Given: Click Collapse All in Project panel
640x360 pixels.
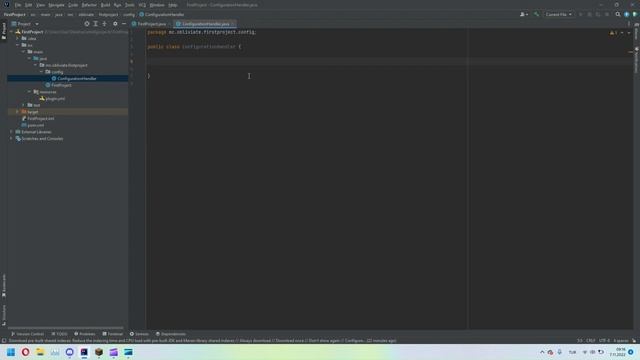Looking at the screenshot, I should 104,24.
